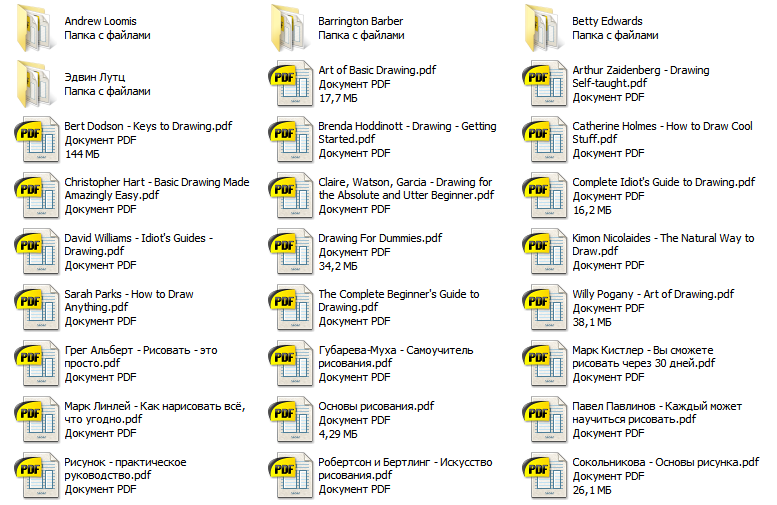The image size is (777, 505).
Task: Select file name Drawing For Dummies.pdf
Action: [380, 238]
